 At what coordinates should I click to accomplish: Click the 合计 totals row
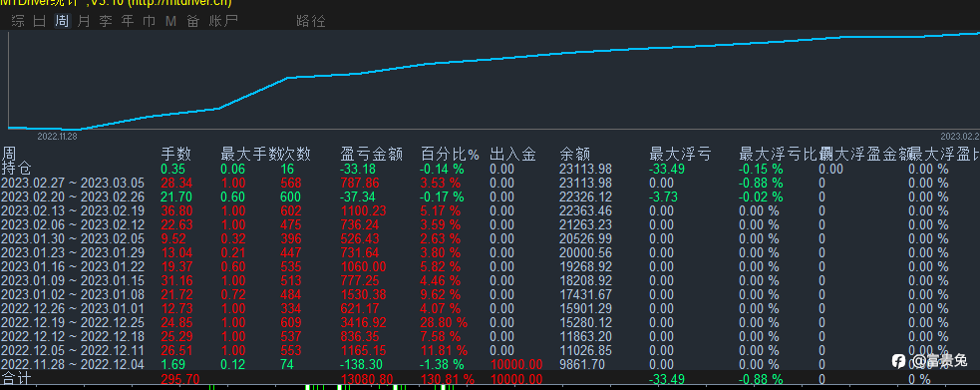tap(490, 379)
